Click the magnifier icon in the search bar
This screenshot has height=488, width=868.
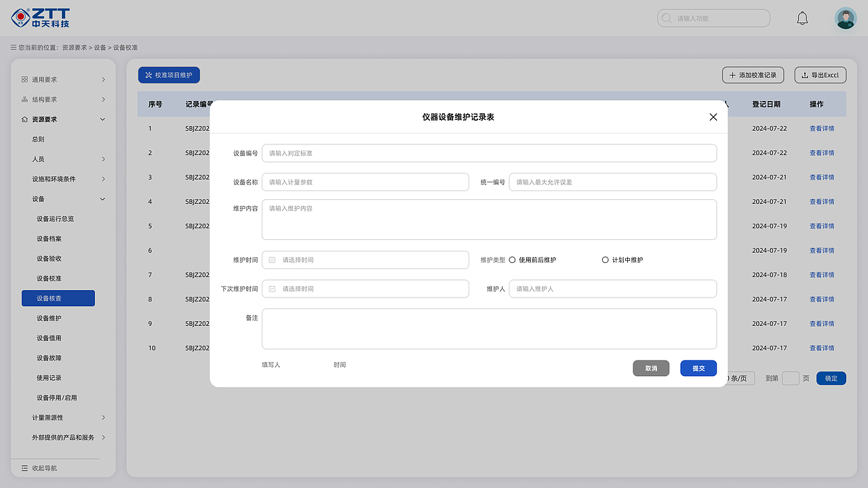(666, 18)
